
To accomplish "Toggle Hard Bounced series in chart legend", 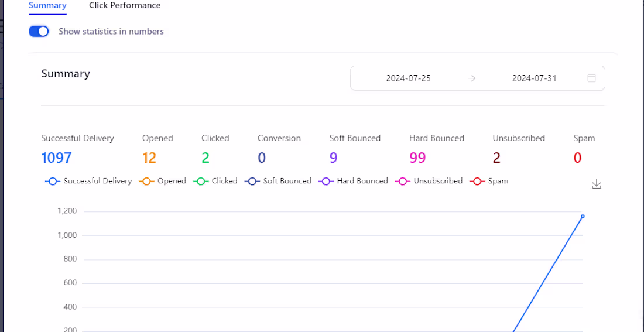I will coord(353,181).
